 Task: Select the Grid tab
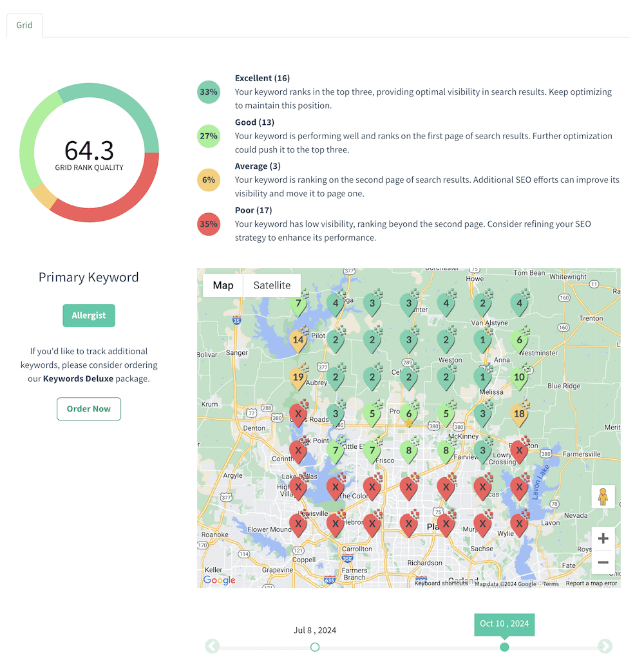click(24, 25)
